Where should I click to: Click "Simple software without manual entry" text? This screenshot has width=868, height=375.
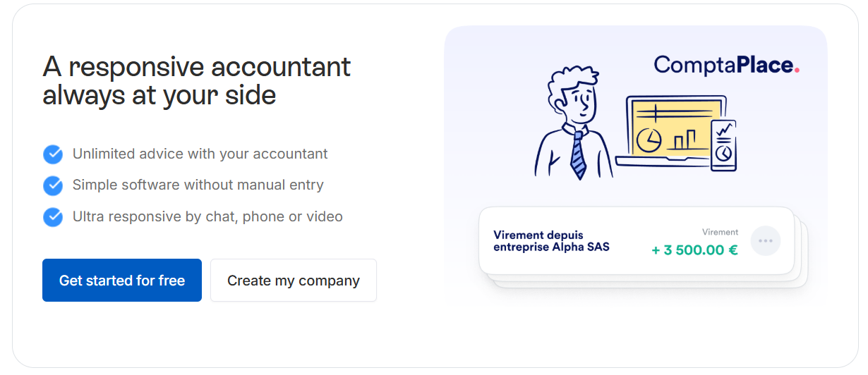coord(198,185)
